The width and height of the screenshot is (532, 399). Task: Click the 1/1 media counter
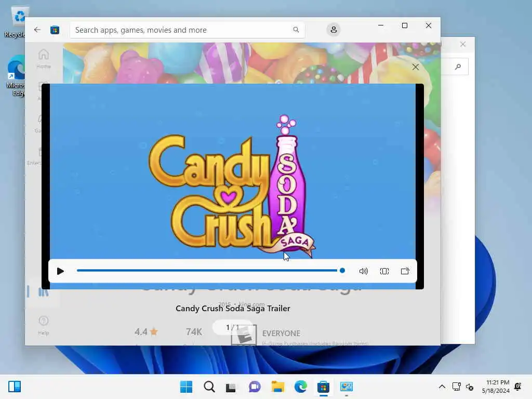pyautogui.click(x=233, y=327)
